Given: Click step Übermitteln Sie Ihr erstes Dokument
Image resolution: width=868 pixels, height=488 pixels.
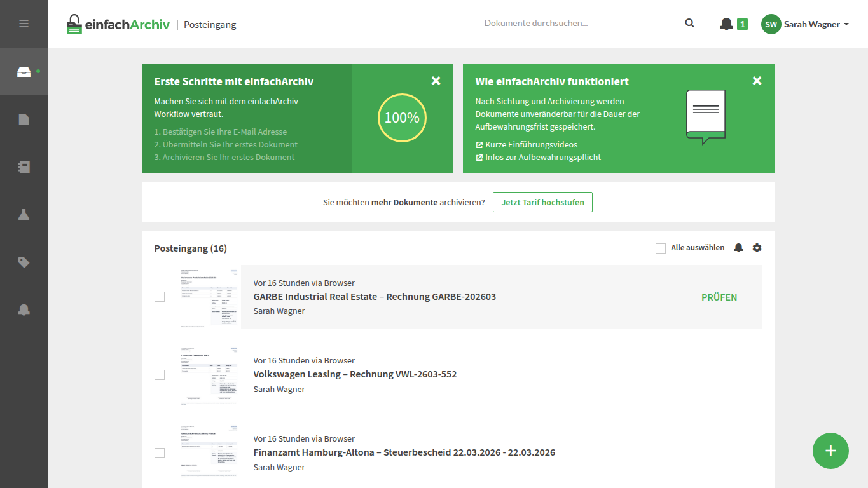Looking at the screenshot, I should coord(226,144).
